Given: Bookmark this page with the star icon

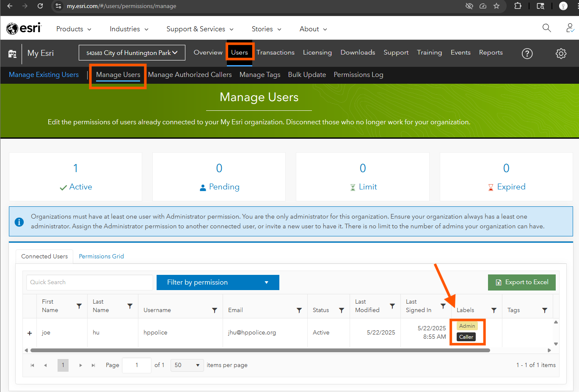Looking at the screenshot, I should coord(496,6).
